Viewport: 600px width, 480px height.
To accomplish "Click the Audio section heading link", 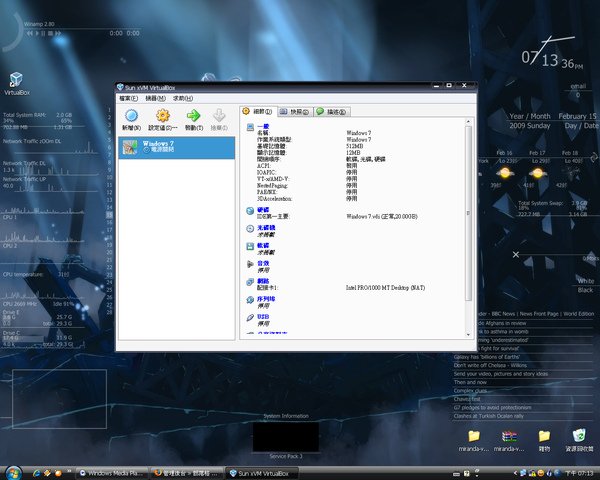I will (x=263, y=263).
